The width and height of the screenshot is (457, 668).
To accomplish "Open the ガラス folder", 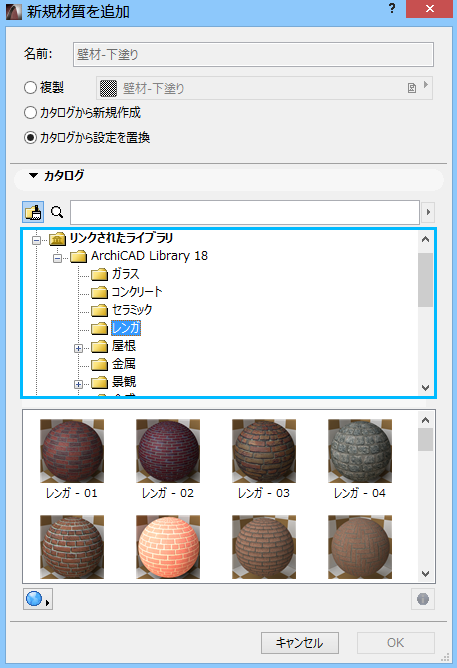I will coord(125,274).
